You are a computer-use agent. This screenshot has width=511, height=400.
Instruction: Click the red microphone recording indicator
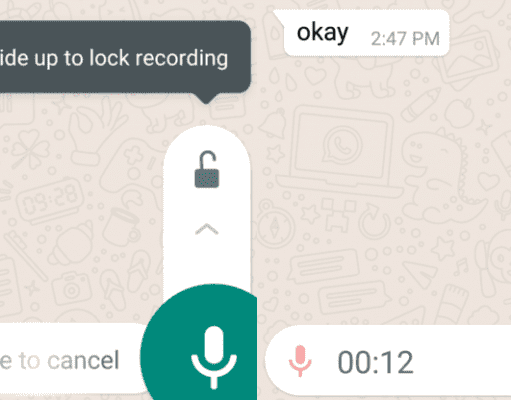[300, 361]
